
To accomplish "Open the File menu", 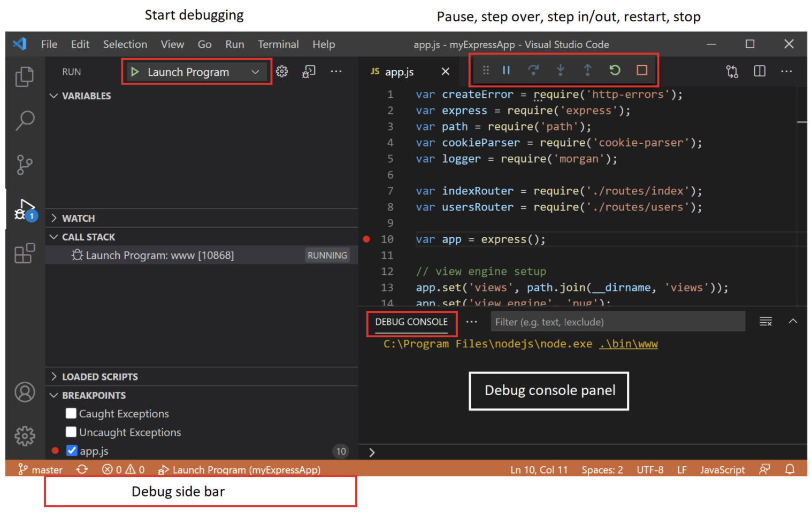I will 49,44.
